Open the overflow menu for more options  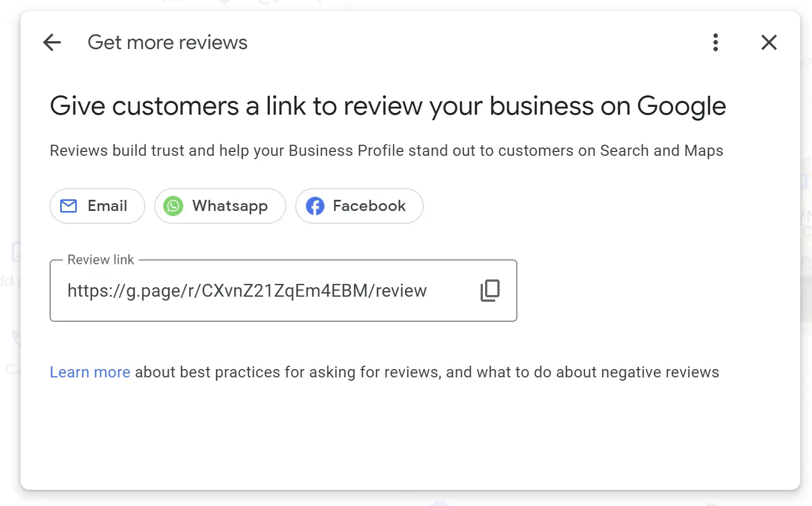point(716,42)
